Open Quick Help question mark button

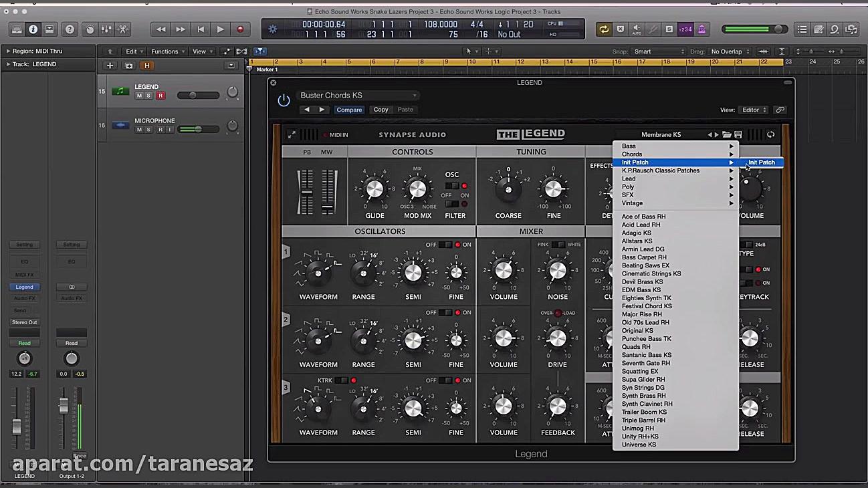coord(70,29)
